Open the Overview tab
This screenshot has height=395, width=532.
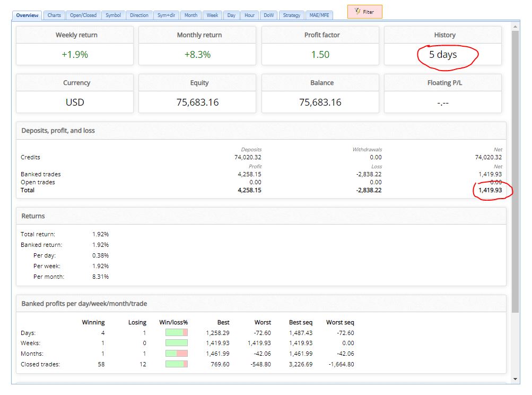point(27,15)
